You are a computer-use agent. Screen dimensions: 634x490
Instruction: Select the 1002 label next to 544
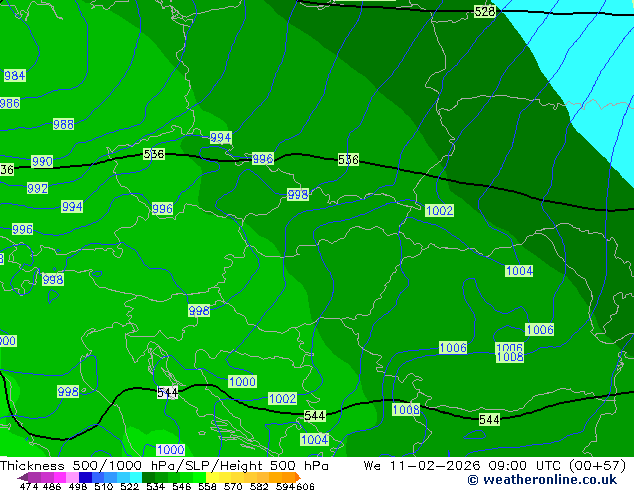[282, 399]
